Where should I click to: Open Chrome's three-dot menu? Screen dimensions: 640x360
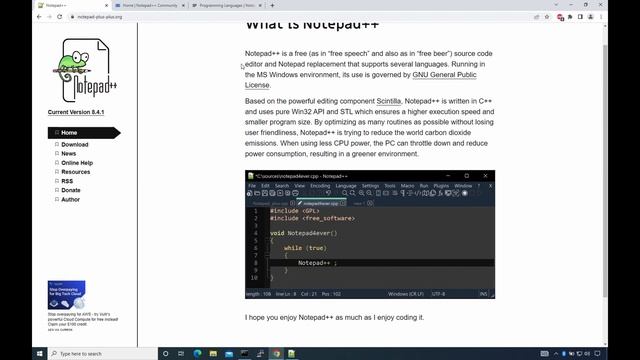pyautogui.click(x=601, y=17)
